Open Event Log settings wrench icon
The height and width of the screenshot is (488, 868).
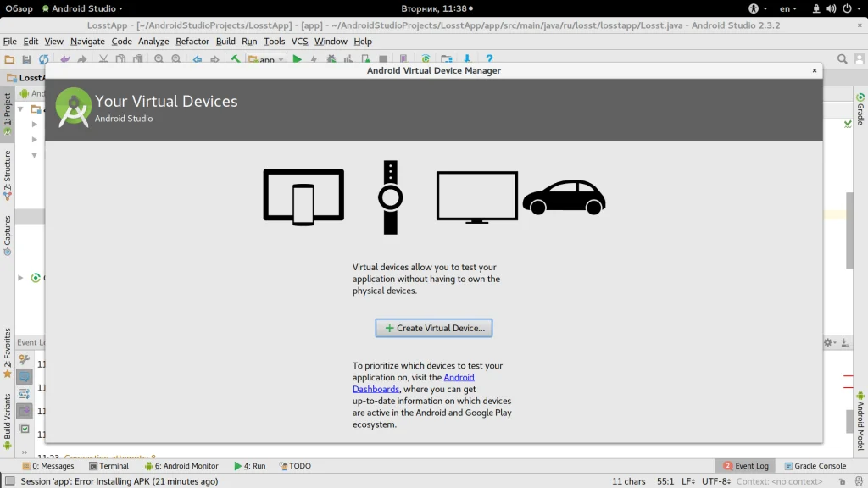25,360
